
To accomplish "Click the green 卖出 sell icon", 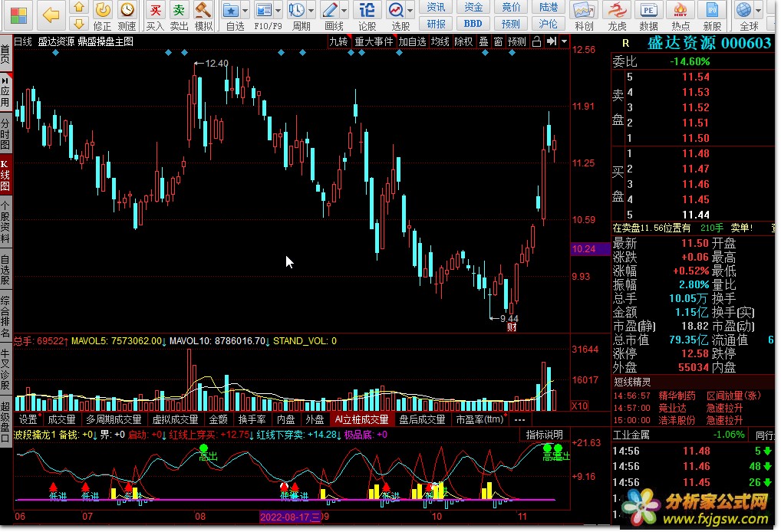I will 180,15.
